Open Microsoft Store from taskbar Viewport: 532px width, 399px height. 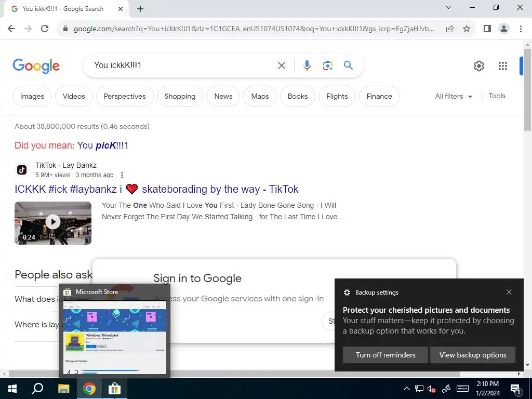[115, 389]
